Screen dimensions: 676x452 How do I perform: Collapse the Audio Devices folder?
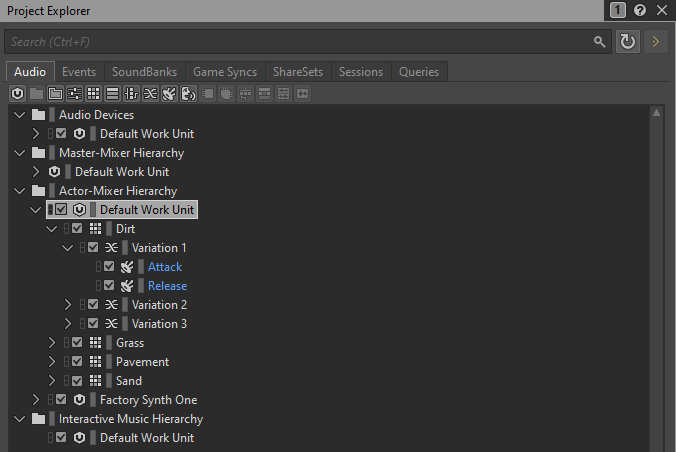coord(20,115)
